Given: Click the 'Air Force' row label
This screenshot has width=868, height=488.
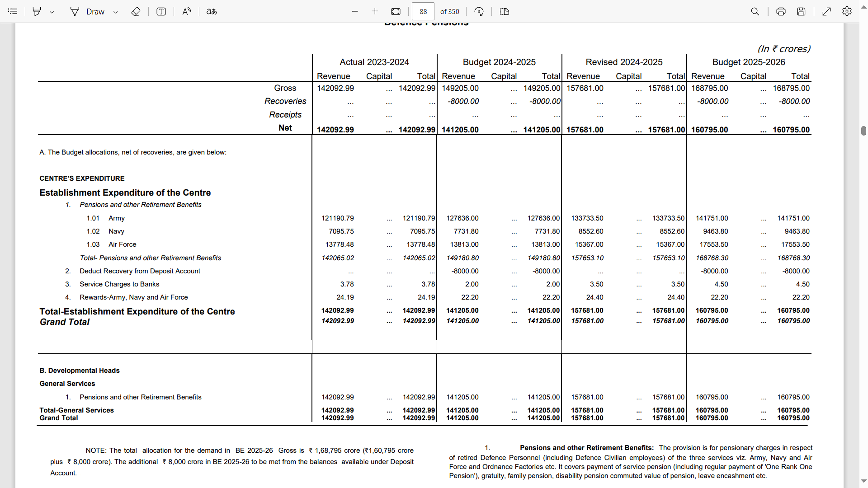Looking at the screenshot, I should pyautogui.click(x=122, y=244).
